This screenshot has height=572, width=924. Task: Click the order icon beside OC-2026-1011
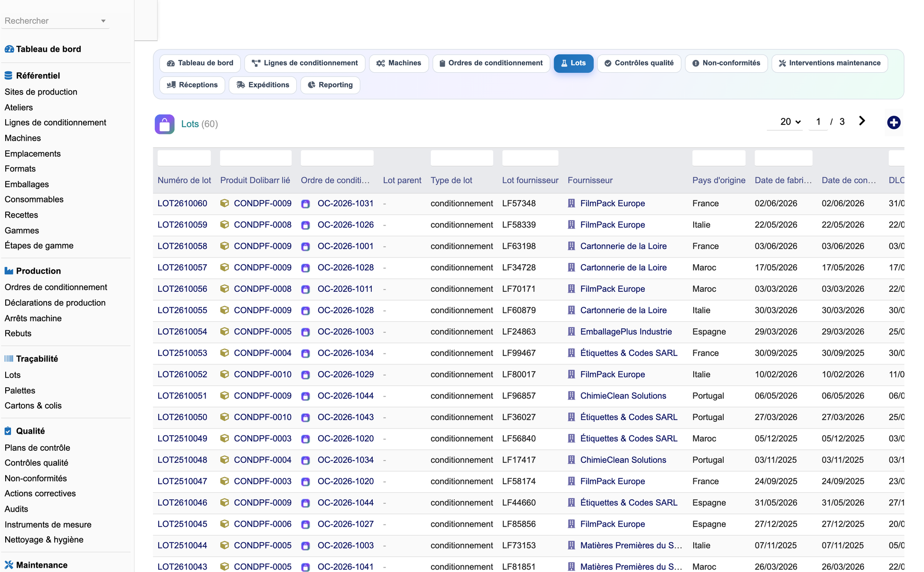306,289
